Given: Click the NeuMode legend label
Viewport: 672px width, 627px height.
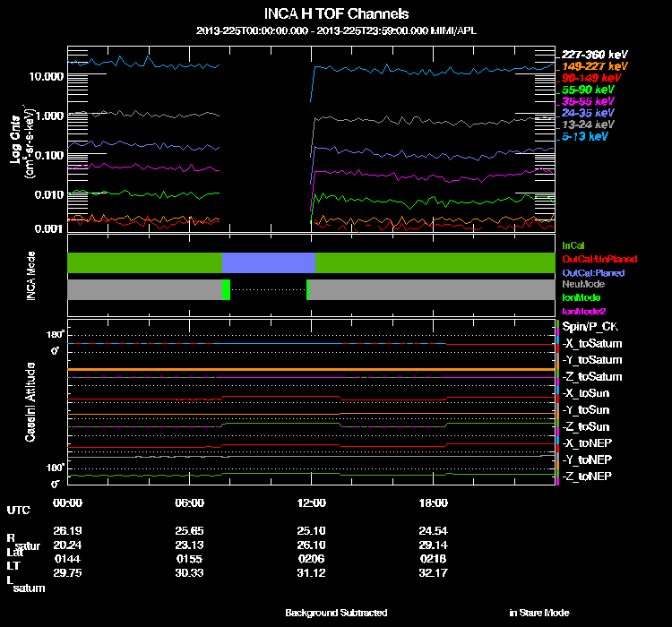Looking at the screenshot, I should (581, 284).
